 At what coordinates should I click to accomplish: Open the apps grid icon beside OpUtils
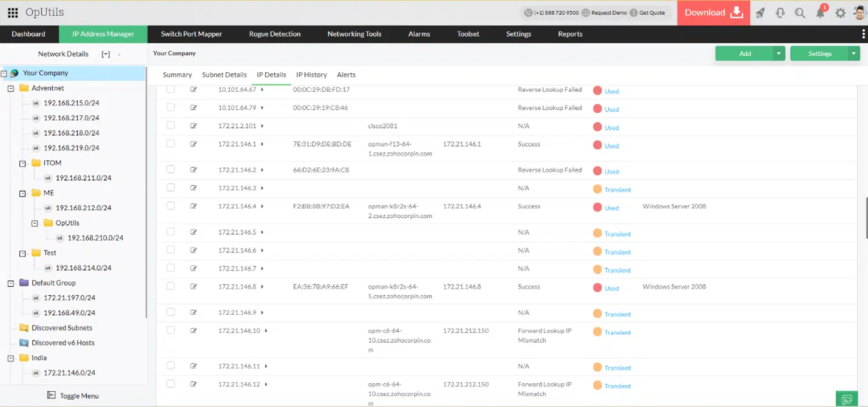click(x=13, y=13)
